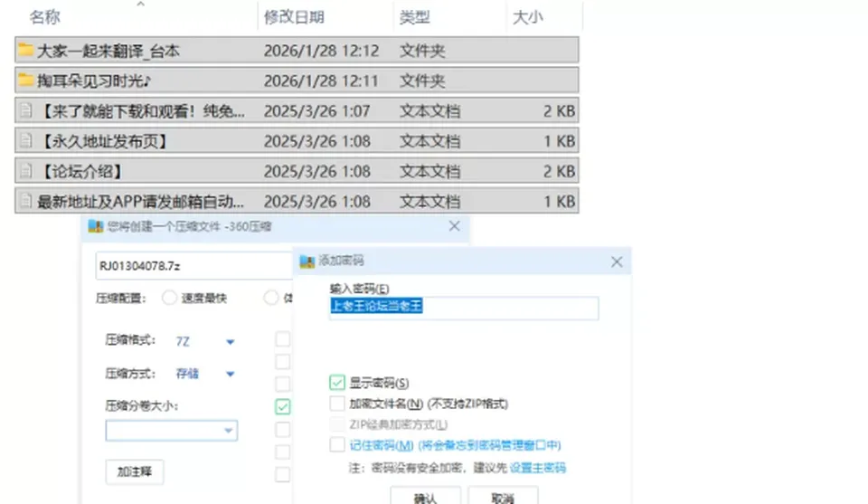Close the 360压缩 create archive dialog
868x504 pixels.
pos(455,226)
